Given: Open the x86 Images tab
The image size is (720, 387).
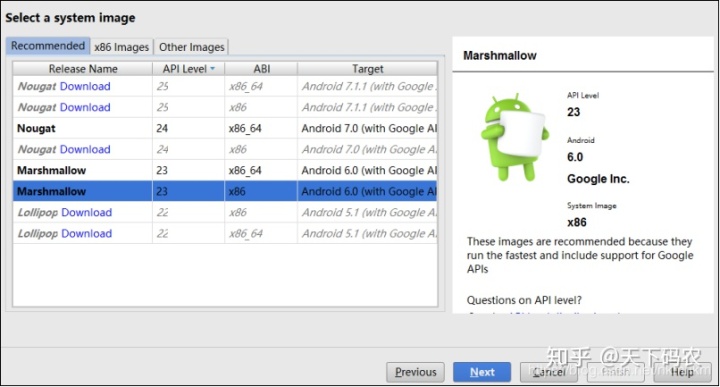Looking at the screenshot, I should pyautogui.click(x=122, y=47).
